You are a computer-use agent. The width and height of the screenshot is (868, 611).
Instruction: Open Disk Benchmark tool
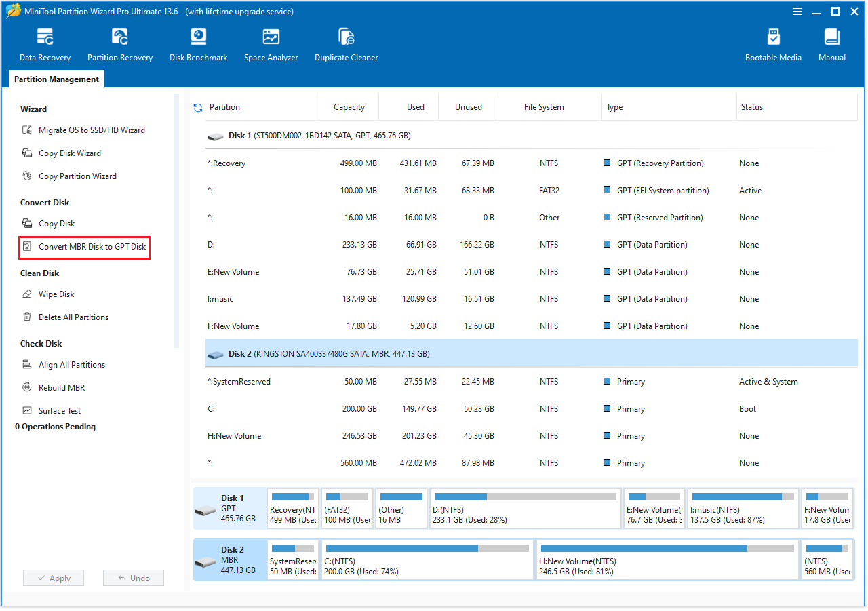(198, 45)
